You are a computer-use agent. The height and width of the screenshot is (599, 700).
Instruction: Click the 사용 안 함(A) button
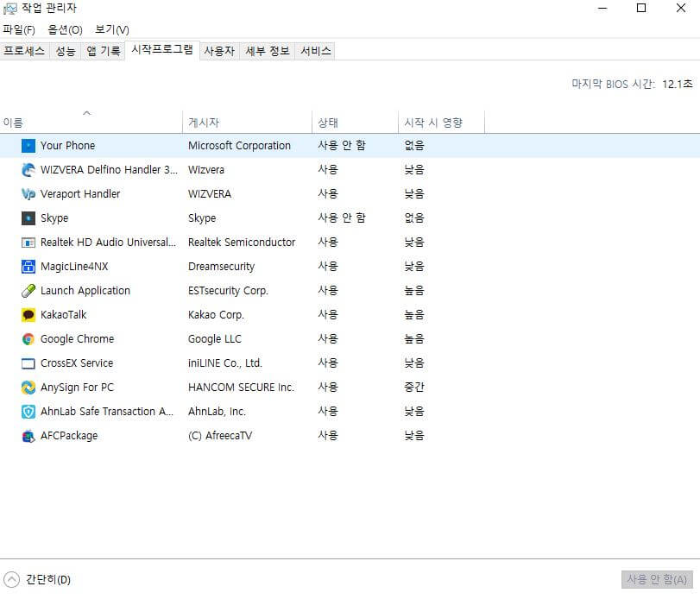(x=657, y=579)
